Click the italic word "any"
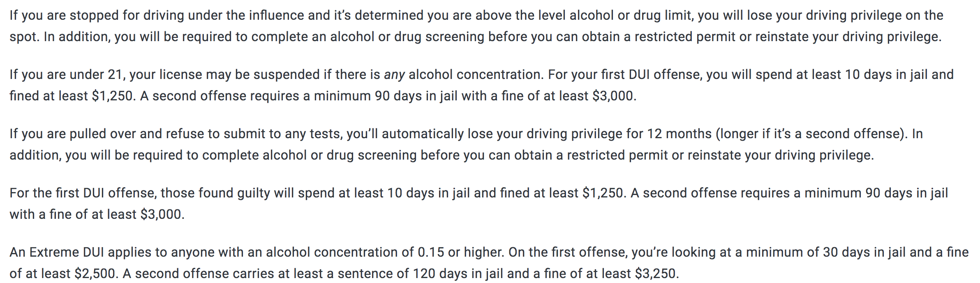 (x=394, y=75)
